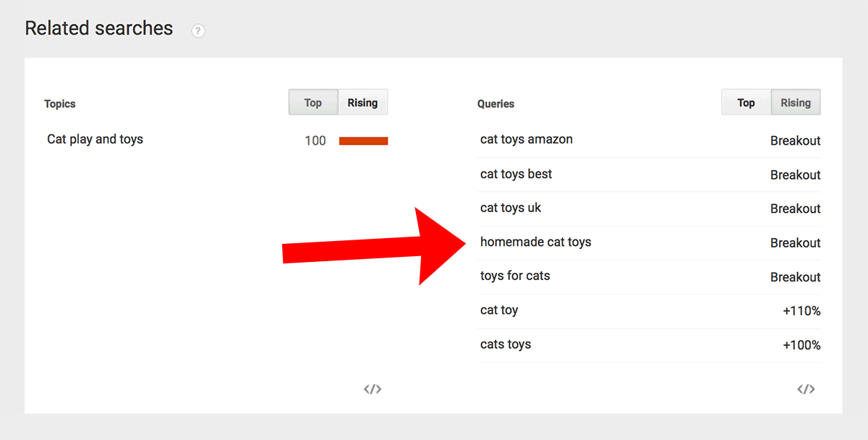Switch Topics panel to Top
This screenshot has height=440, width=868.
(x=313, y=102)
